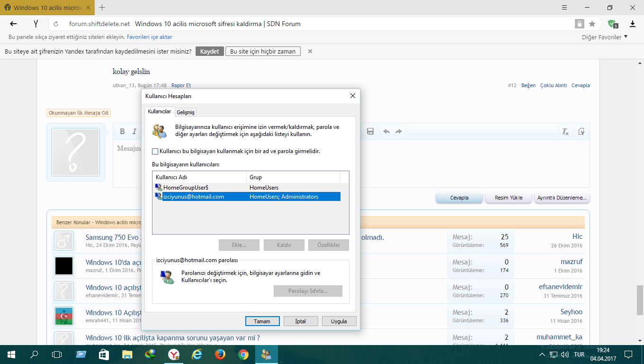
Task: Open browser downloads arrow icon
Action: pyautogui.click(x=633, y=24)
